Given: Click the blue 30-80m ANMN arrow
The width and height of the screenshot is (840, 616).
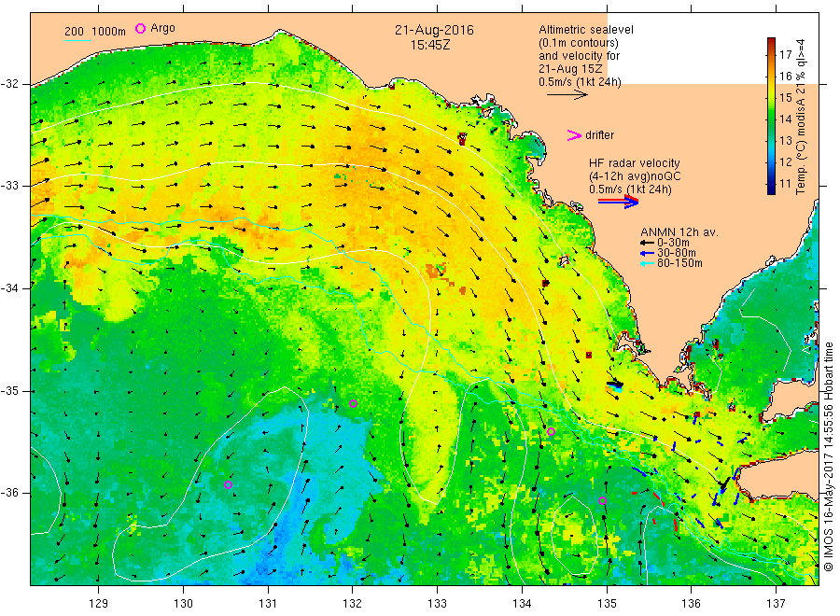Looking at the screenshot, I should pos(647,253).
